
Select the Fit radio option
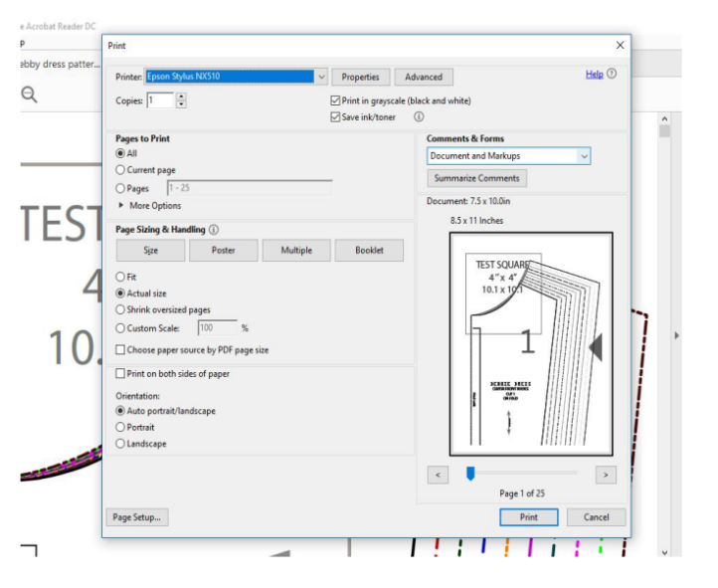tap(121, 277)
